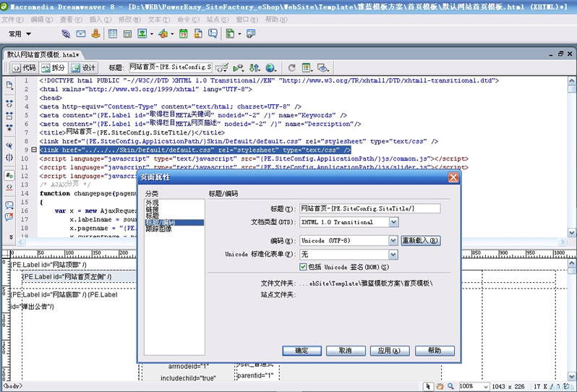This screenshot has height=392, width=577.
Task: Expand the Images icon dropdown arrow
Action: (x=152, y=34)
